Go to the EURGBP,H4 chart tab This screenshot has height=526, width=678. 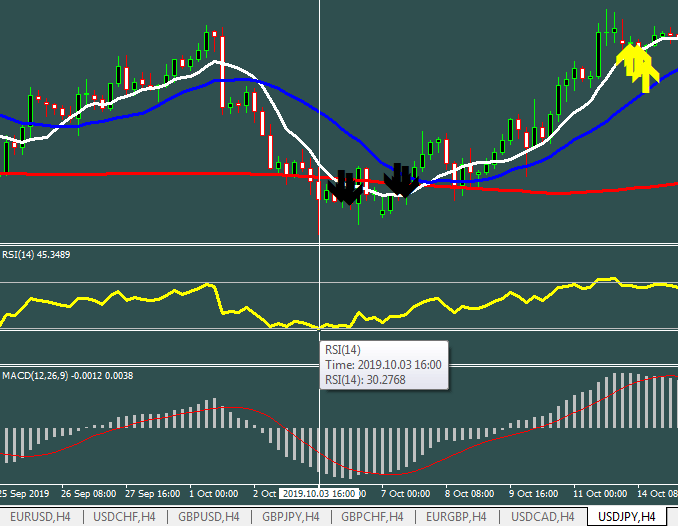[x=459, y=516]
